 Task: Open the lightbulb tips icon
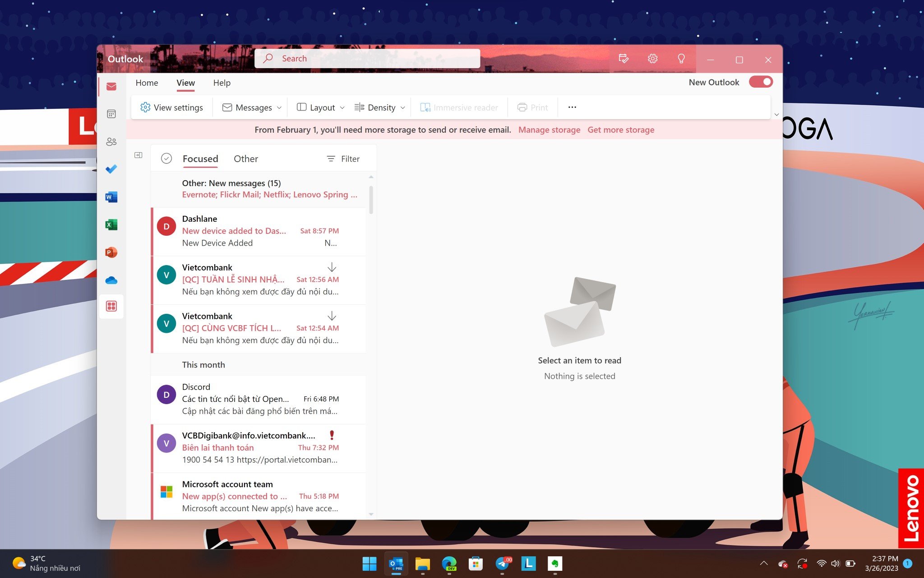click(681, 59)
